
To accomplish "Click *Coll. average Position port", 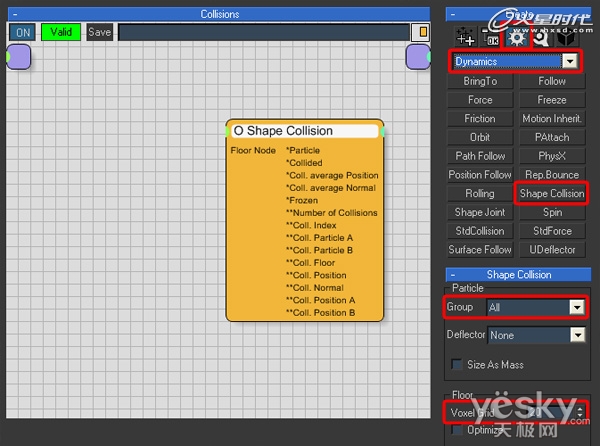I will (x=332, y=175).
